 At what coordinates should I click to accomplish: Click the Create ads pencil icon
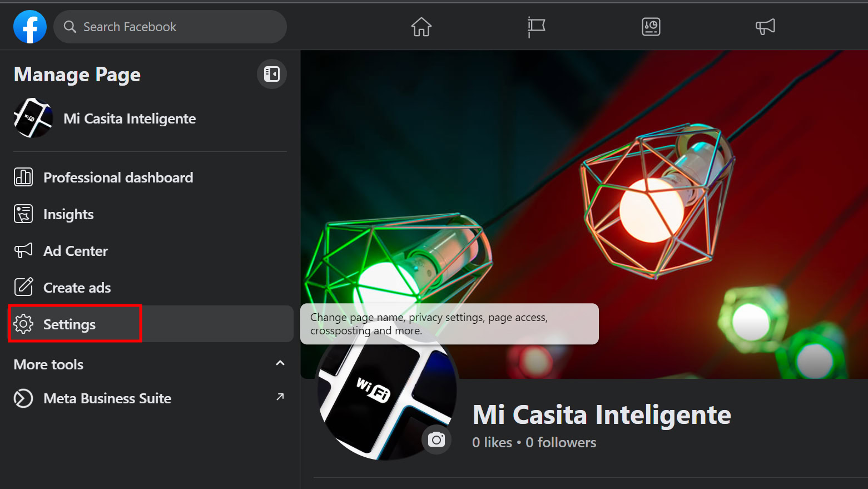[23, 288]
